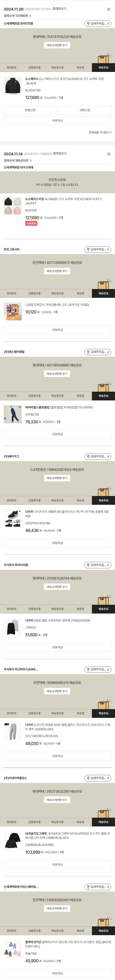Click the delivery box icon for 퀸즈그로서리 order
Screen dimensions: 115x980
103,285
